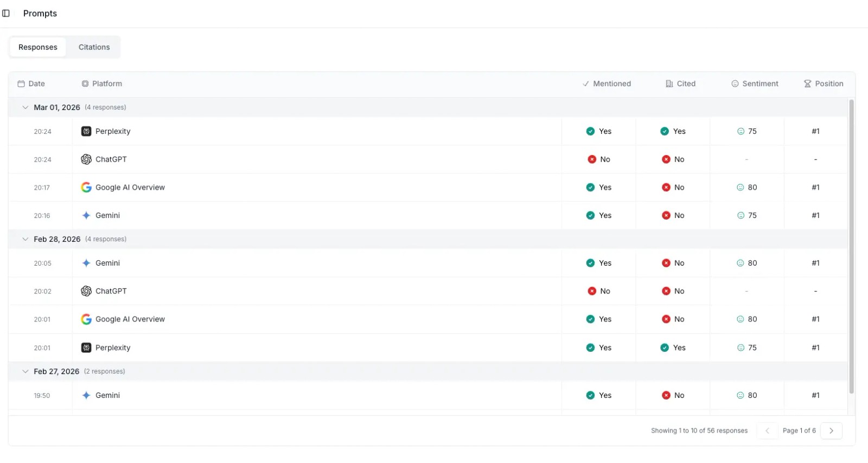
Task: Toggle the sidebar panel icon
Action: point(6,13)
